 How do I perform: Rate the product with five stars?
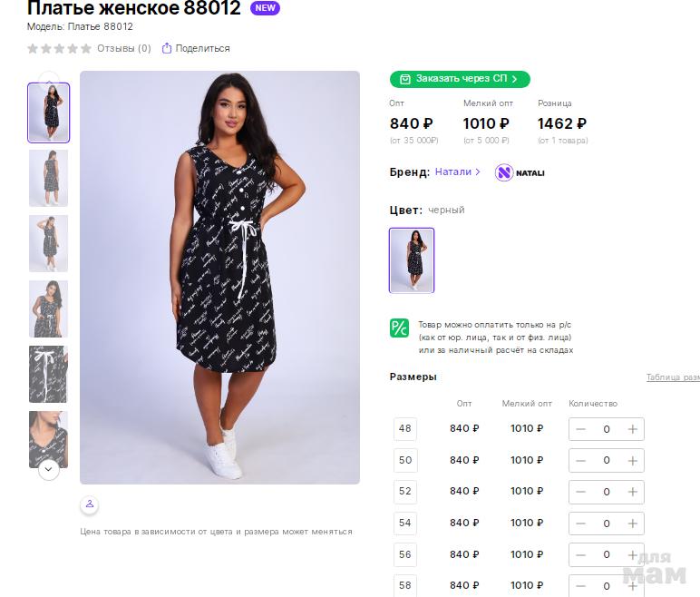click(86, 48)
